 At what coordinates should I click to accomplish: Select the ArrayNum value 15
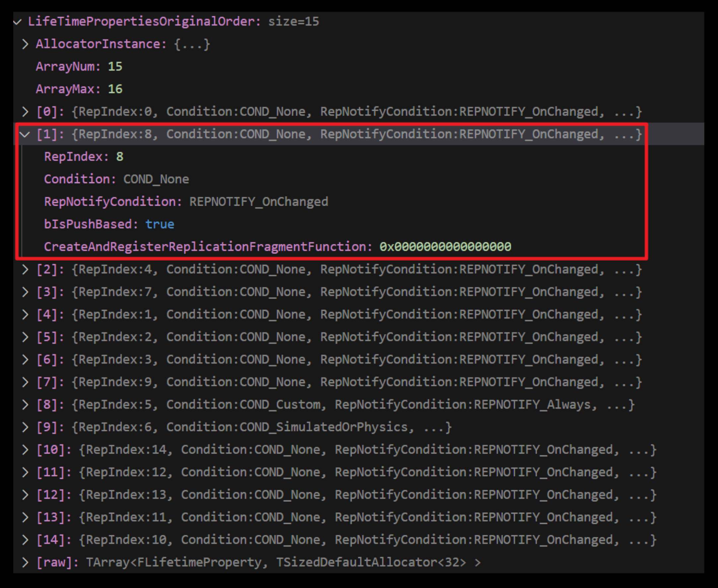(115, 67)
